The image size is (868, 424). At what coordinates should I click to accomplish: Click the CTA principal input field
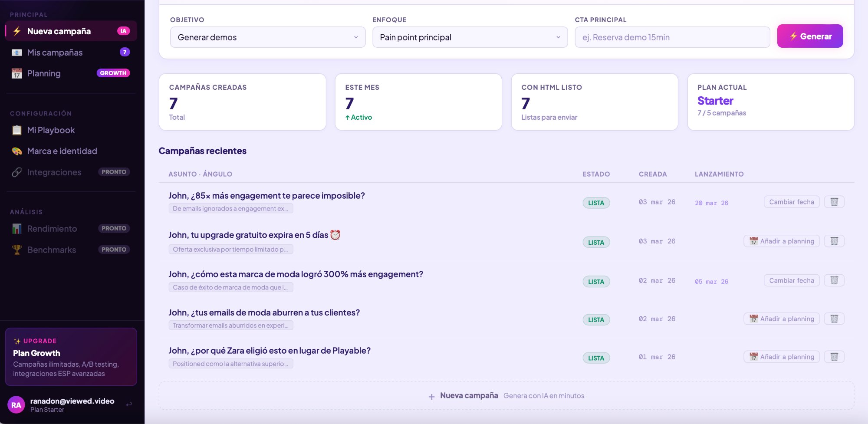[x=672, y=37]
